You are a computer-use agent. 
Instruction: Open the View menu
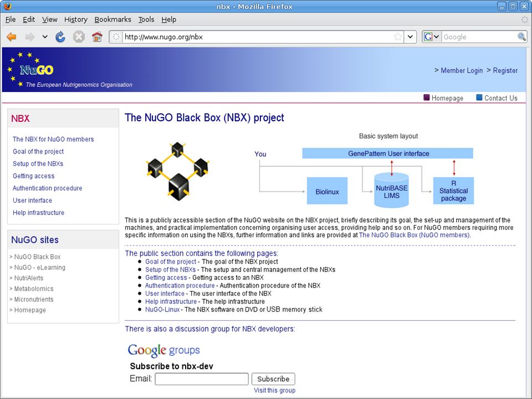pyautogui.click(x=49, y=19)
